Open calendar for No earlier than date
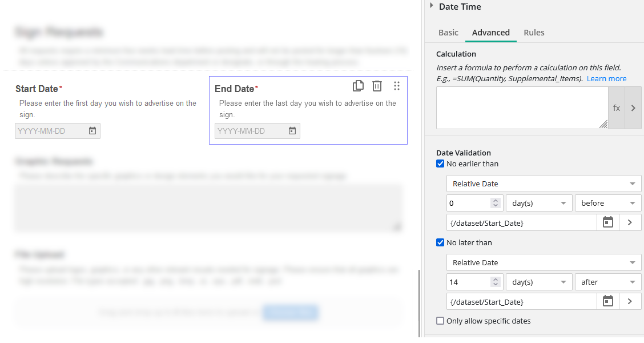Image resolution: width=644 pixels, height=343 pixels. pyautogui.click(x=608, y=222)
